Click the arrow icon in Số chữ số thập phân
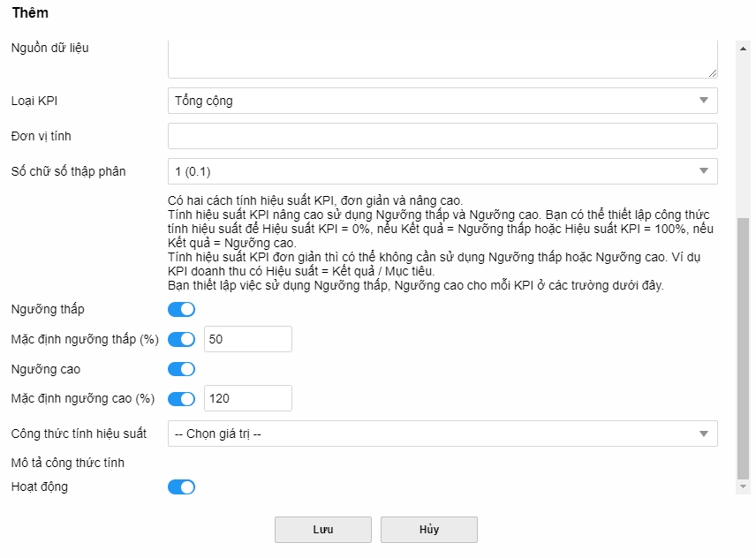This screenshot has width=756, height=558. tap(704, 171)
